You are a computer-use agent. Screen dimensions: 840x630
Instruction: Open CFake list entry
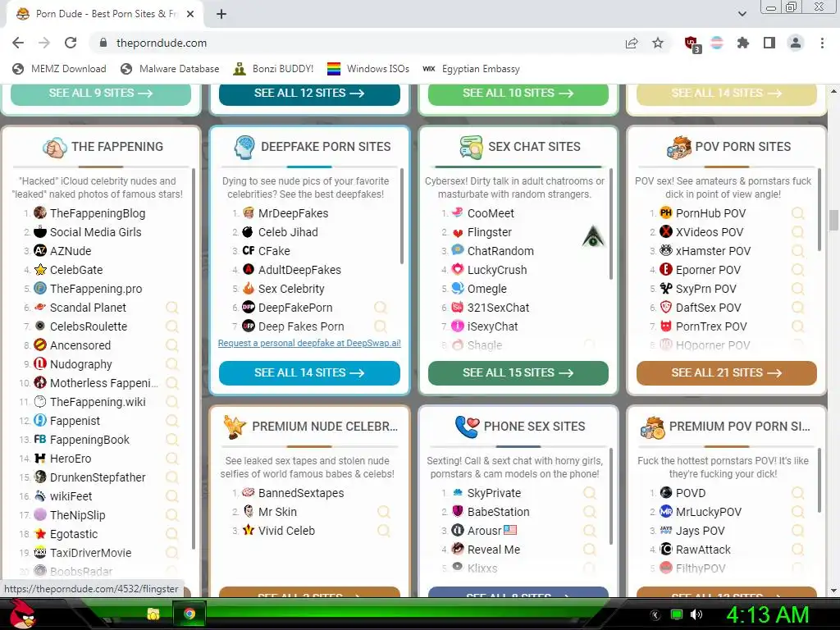(x=274, y=251)
